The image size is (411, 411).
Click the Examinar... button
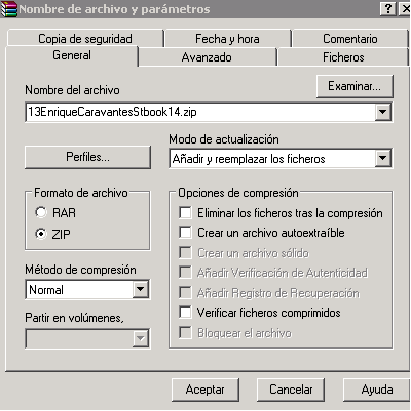pyautogui.click(x=355, y=86)
